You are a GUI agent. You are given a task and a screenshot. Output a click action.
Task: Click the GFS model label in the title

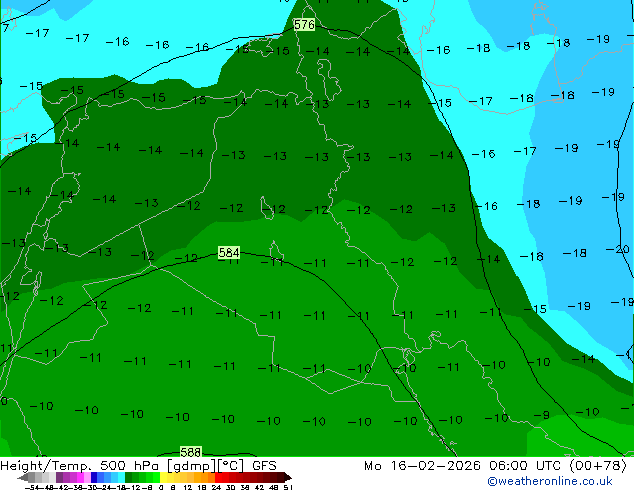264,466
